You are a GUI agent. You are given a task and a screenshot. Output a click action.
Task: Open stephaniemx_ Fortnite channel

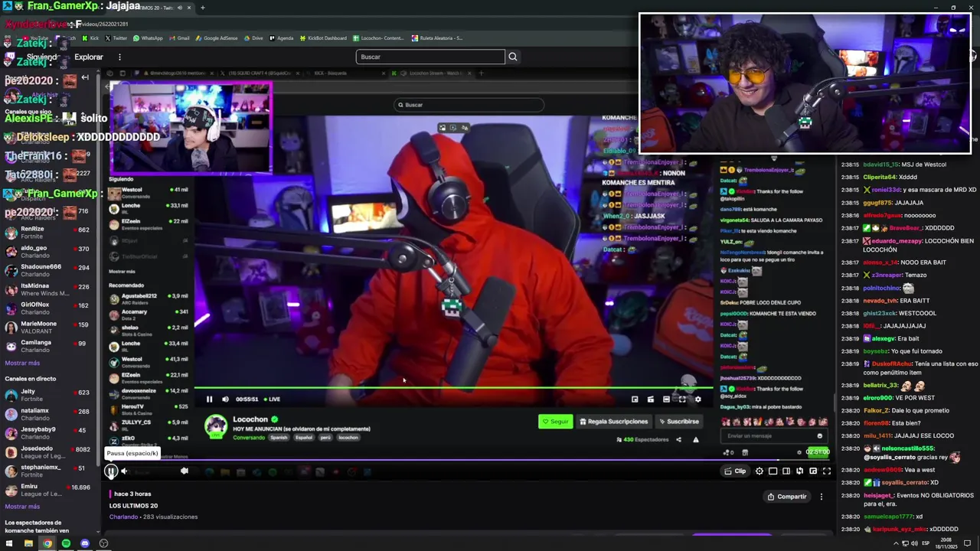[x=47, y=471]
